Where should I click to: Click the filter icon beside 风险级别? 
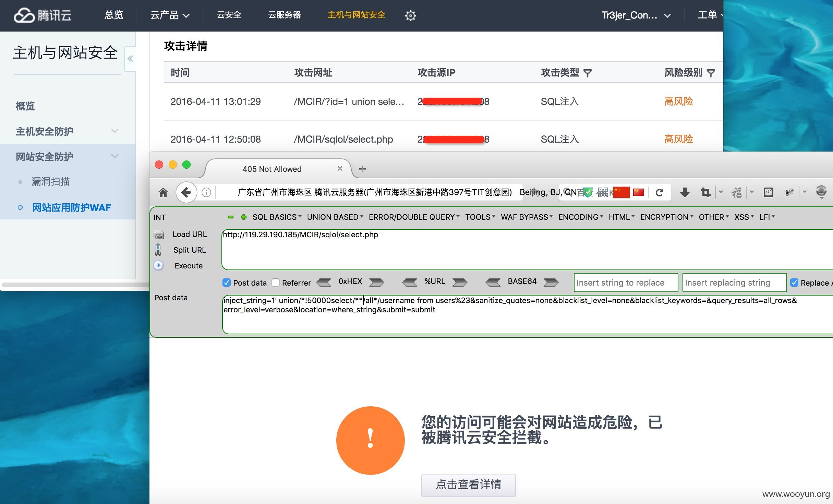click(711, 73)
